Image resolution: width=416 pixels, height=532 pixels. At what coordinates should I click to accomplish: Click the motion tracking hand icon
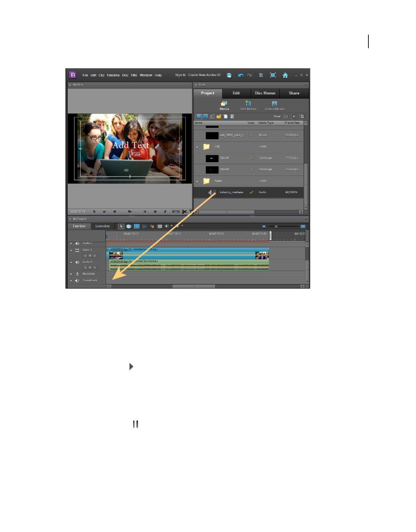pyautogui.click(x=152, y=226)
